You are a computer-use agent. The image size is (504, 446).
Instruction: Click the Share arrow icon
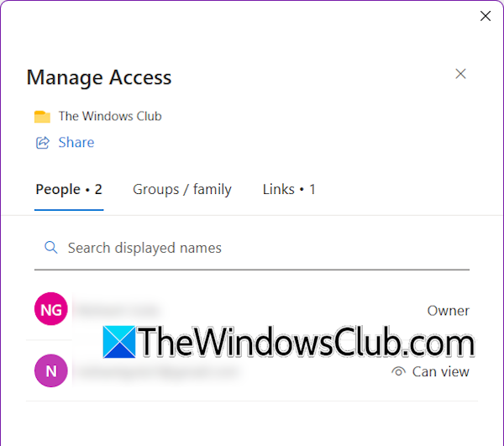[x=43, y=142]
